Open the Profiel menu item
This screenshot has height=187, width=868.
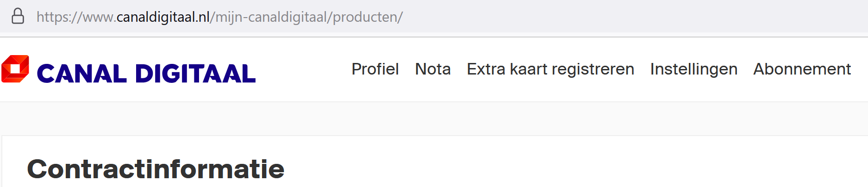pyautogui.click(x=375, y=69)
